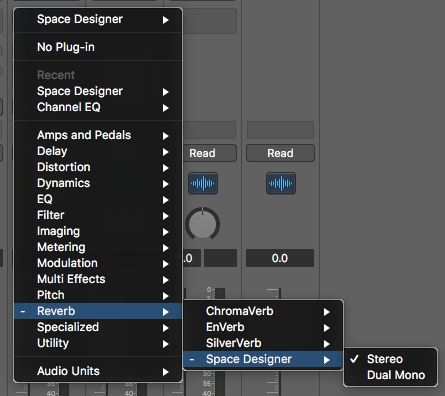Click the empty slot above the right Read button
Screen dimensions: 445x396
click(280, 130)
